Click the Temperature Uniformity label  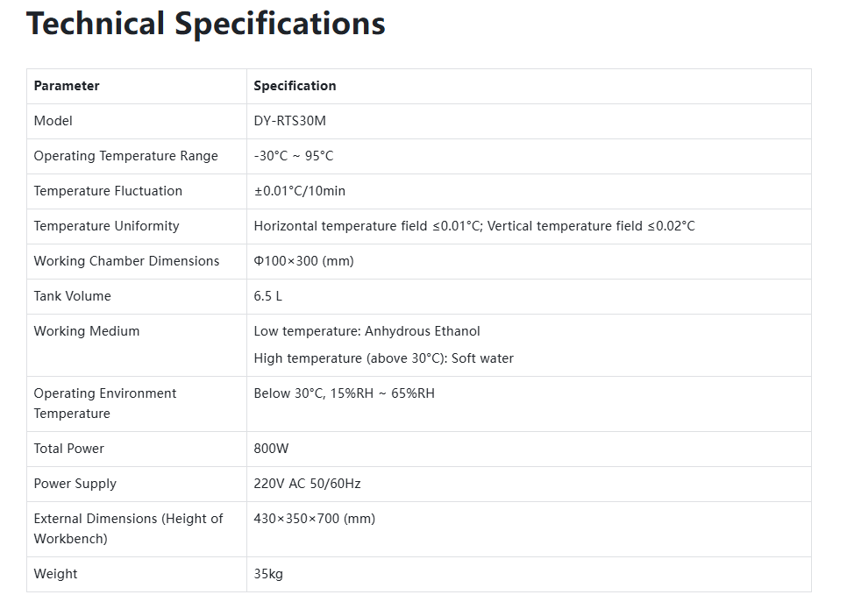(106, 226)
